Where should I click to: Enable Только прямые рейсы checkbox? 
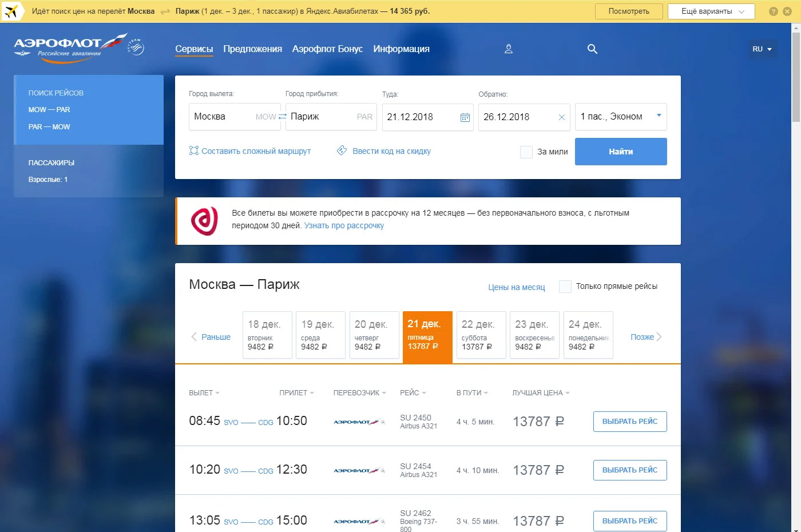click(565, 287)
